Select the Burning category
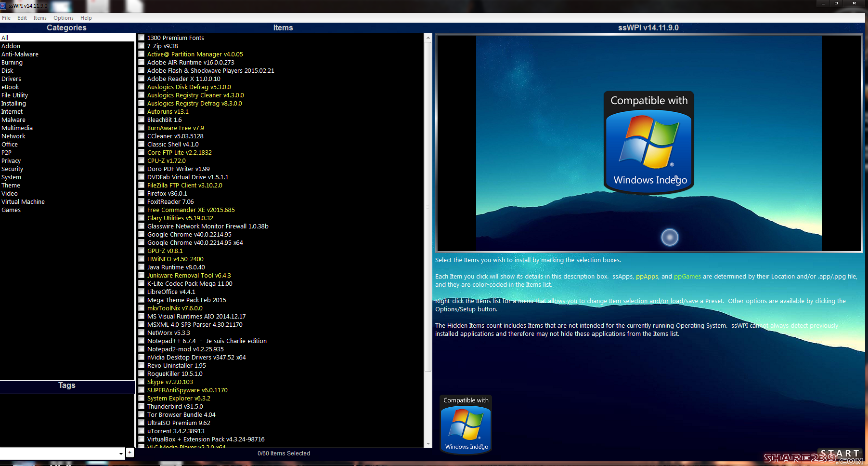 point(12,62)
